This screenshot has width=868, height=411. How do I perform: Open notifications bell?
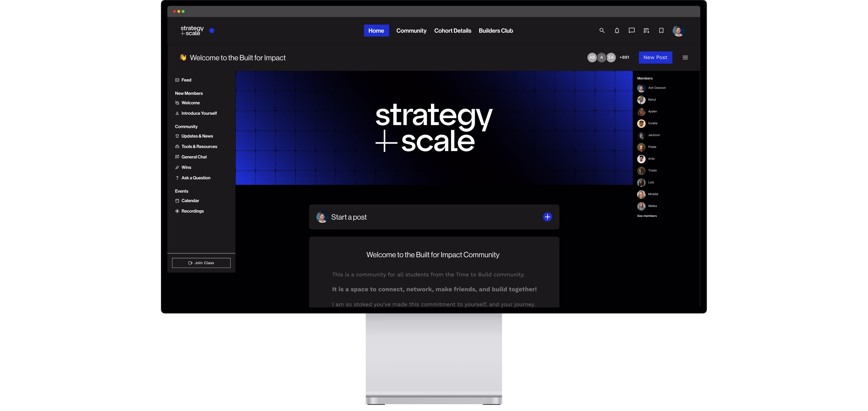617,31
